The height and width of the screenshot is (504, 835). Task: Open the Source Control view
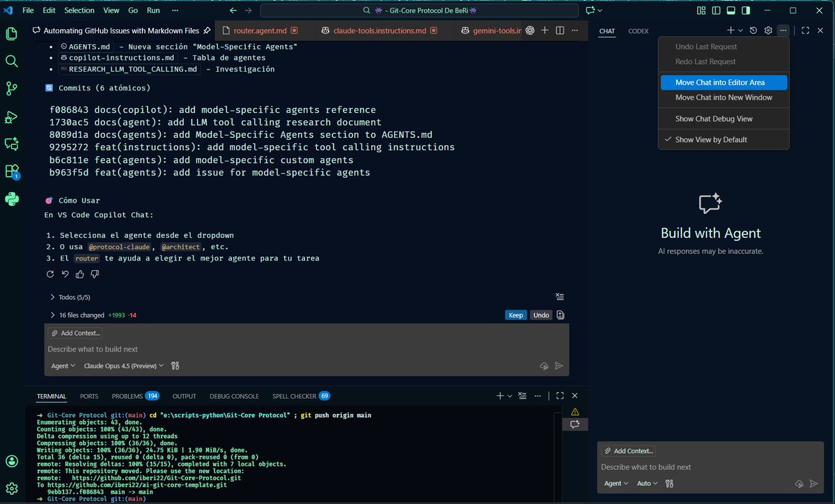click(11, 88)
